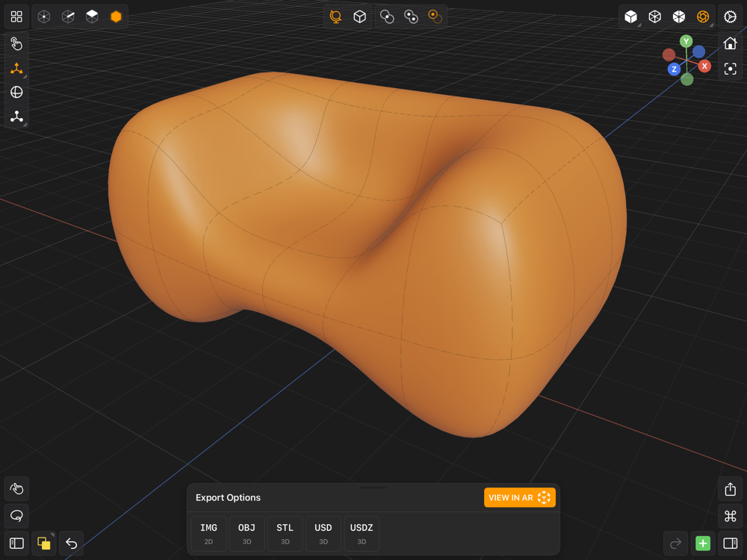Viewport: 747px width, 560px height.
Task: Click the multi-touch hand gesture icon
Action: (x=16, y=488)
